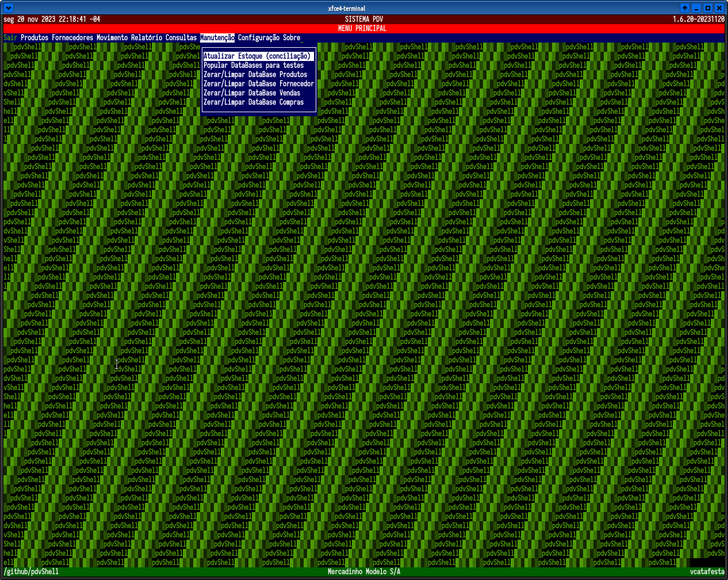
Task: Minimize the xfce4-terminal window
Action: pyautogui.click(x=696, y=8)
